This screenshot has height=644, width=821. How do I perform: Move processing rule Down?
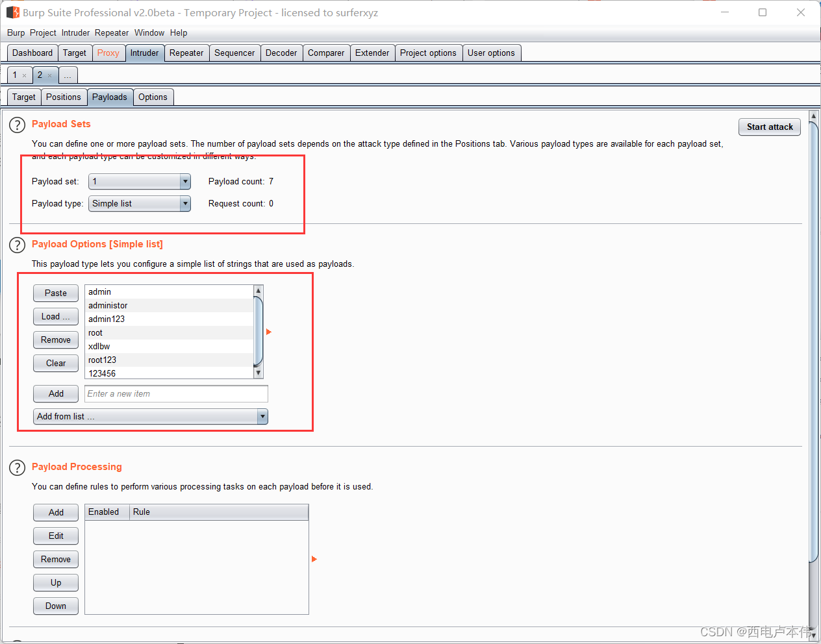pyautogui.click(x=56, y=606)
